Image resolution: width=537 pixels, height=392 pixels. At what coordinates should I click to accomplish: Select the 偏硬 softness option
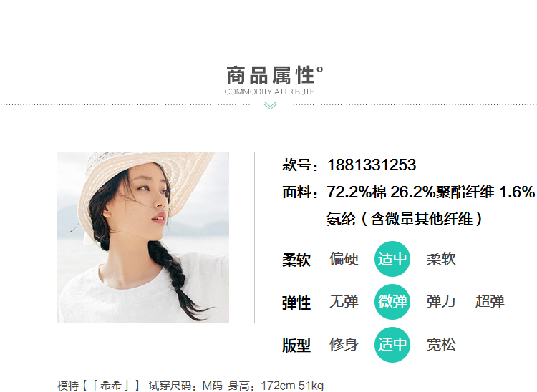(344, 259)
